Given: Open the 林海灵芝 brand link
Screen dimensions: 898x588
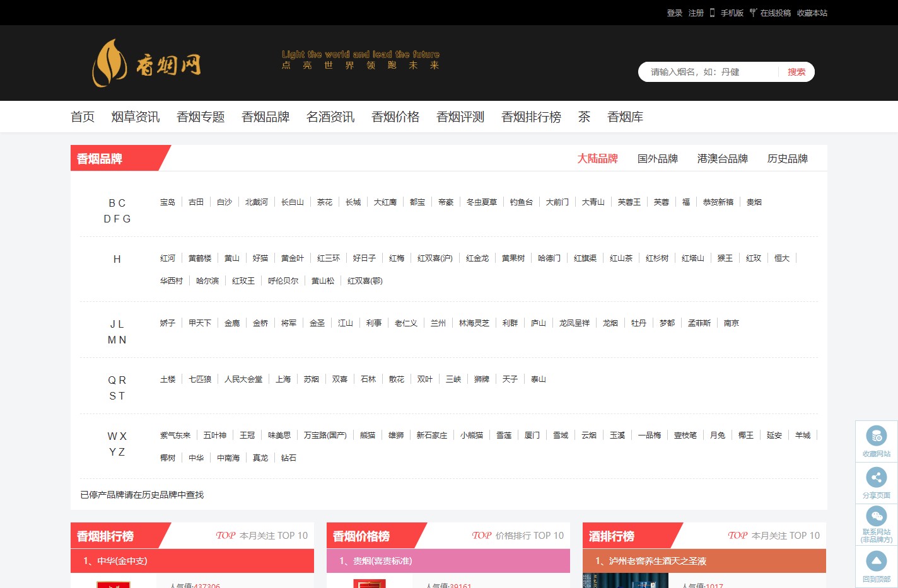Looking at the screenshot, I should tap(474, 323).
